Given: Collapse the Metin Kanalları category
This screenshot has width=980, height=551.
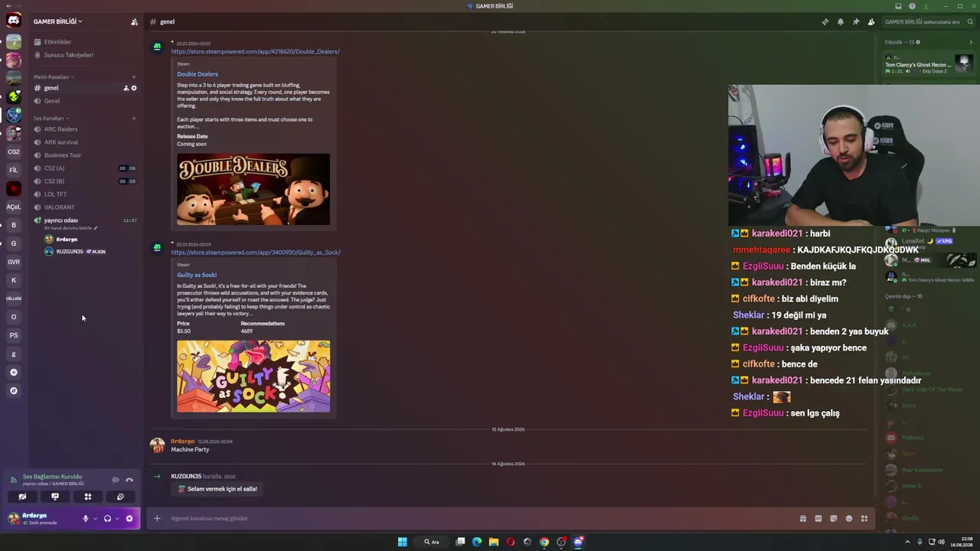Looking at the screenshot, I should [x=54, y=77].
